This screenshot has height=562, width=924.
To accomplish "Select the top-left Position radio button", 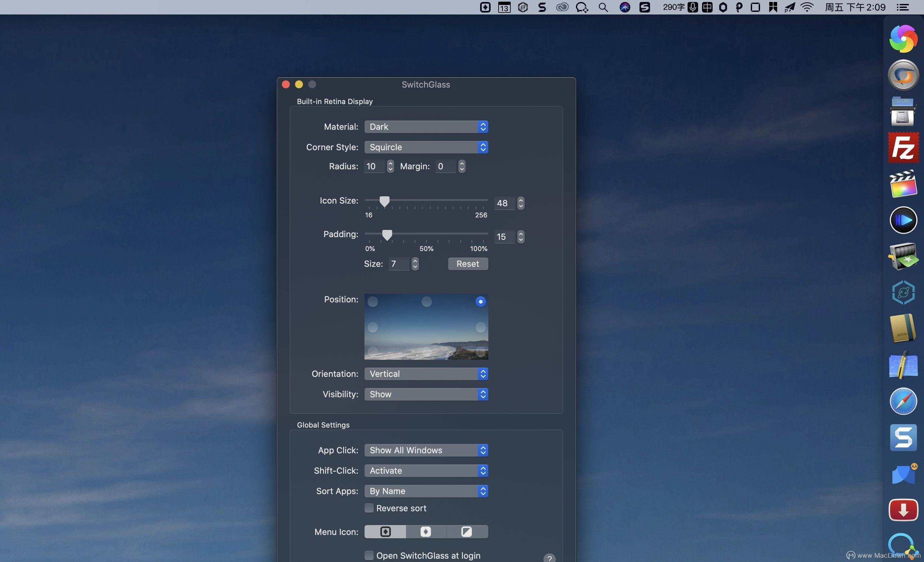I will pyautogui.click(x=373, y=302).
